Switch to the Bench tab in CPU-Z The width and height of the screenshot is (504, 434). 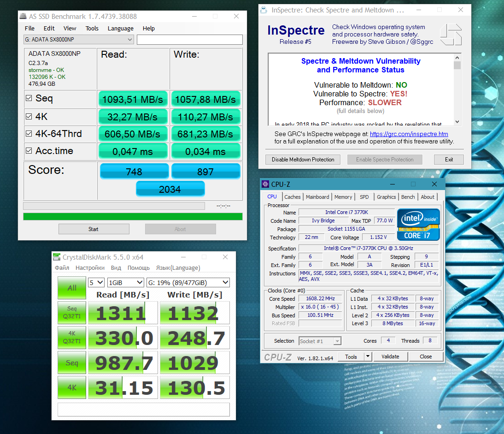pyautogui.click(x=408, y=197)
